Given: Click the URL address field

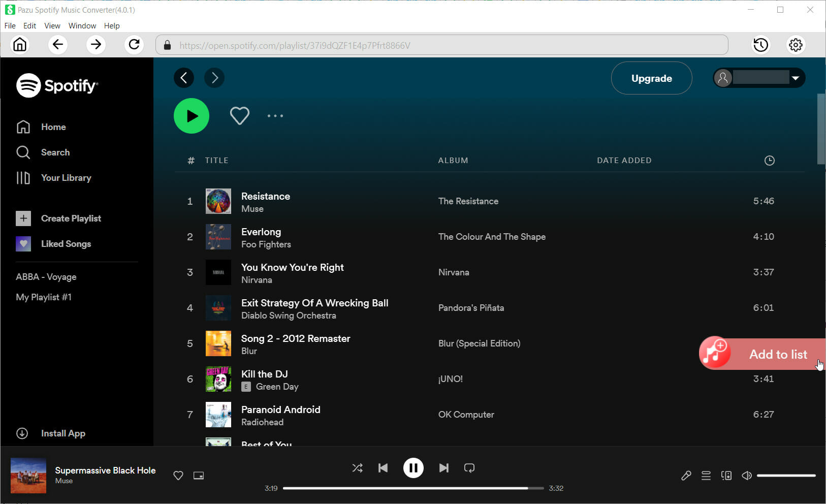Looking at the screenshot, I should coord(442,45).
